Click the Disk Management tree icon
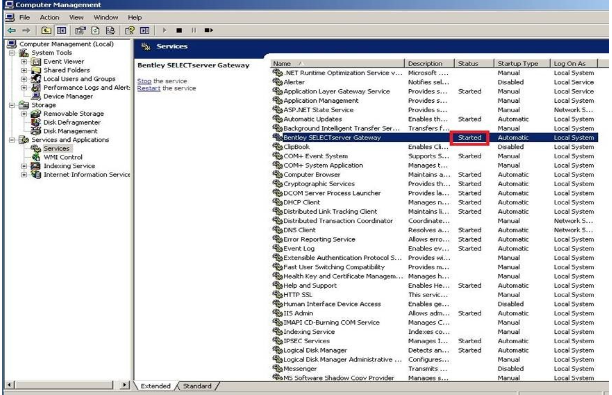Image resolution: width=612 pixels, height=395 pixels. click(36, 131)
